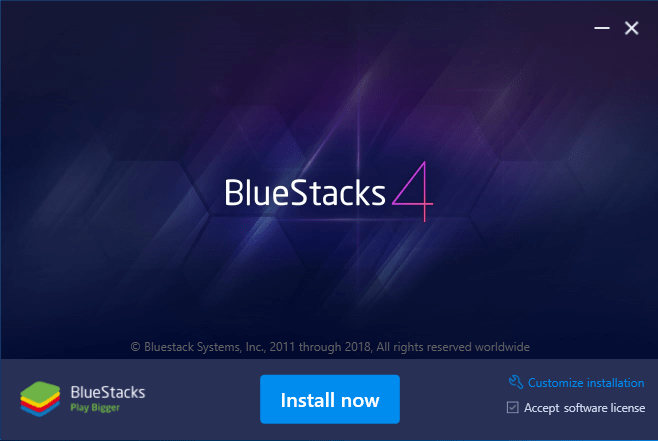658x441 pixels.
Task: Close the BlueStacks installer window
Action: click(x=632, y=28)
